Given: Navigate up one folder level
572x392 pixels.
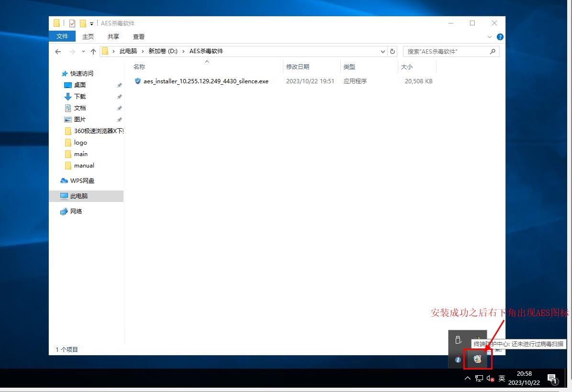Looking at the screenshot, I should point(93,51).
